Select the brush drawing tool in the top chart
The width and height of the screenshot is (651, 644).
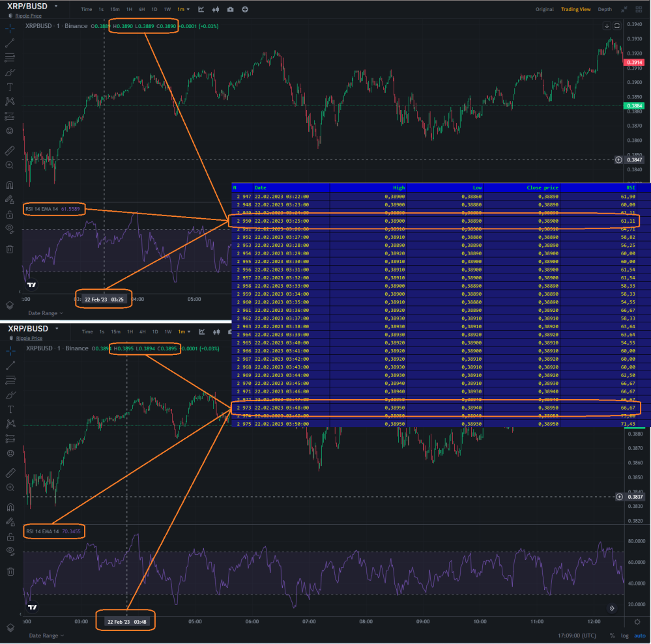[10, 73]
